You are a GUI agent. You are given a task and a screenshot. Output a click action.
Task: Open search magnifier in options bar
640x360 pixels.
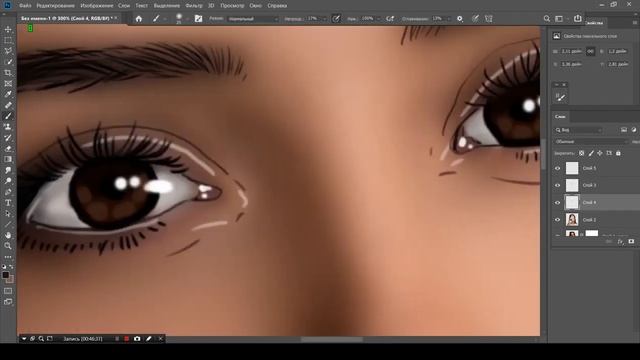547,19
